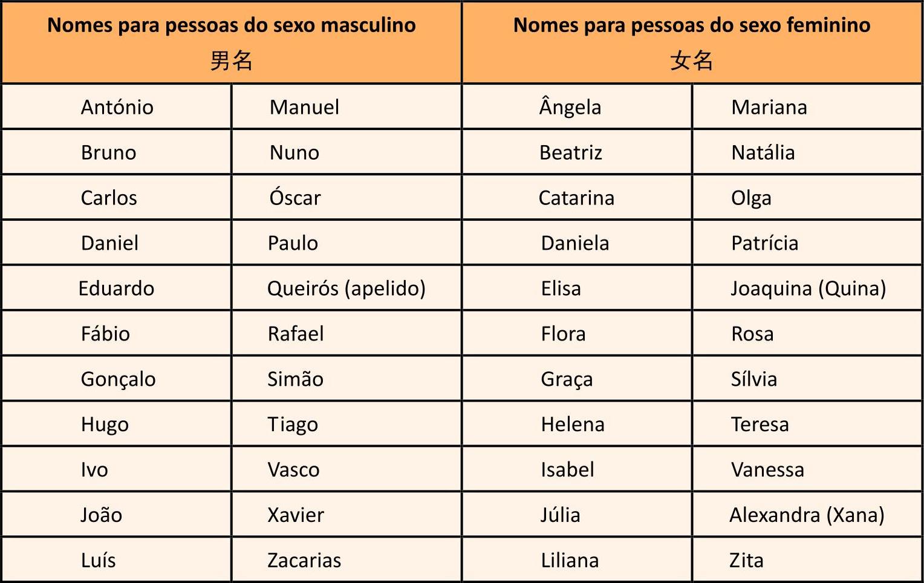The width and height of the screenshot is (924, 583).
Task: Click the Alexandra (Xana) cell
Action: 807,515
